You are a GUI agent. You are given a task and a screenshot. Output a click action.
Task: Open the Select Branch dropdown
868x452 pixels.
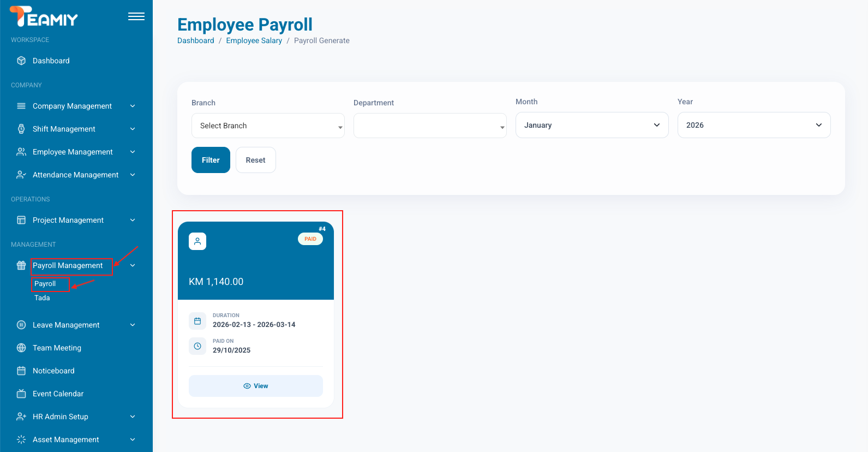tap(267, 126)
